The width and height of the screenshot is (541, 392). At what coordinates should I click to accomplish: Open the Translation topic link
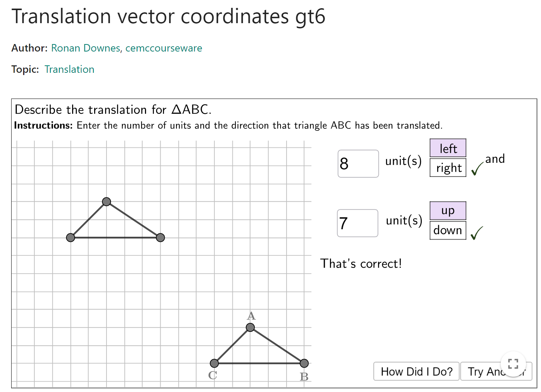point(69,69)
